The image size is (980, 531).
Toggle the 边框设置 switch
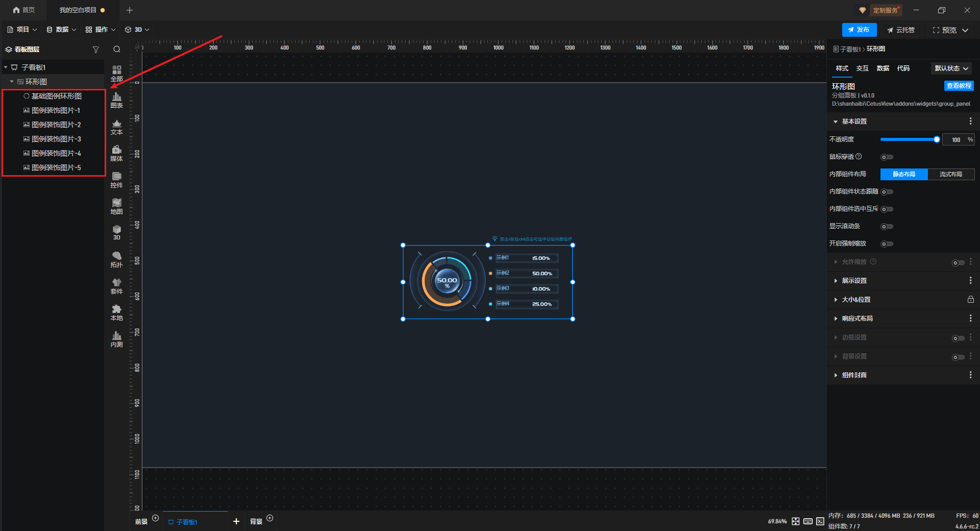(959, 339)
